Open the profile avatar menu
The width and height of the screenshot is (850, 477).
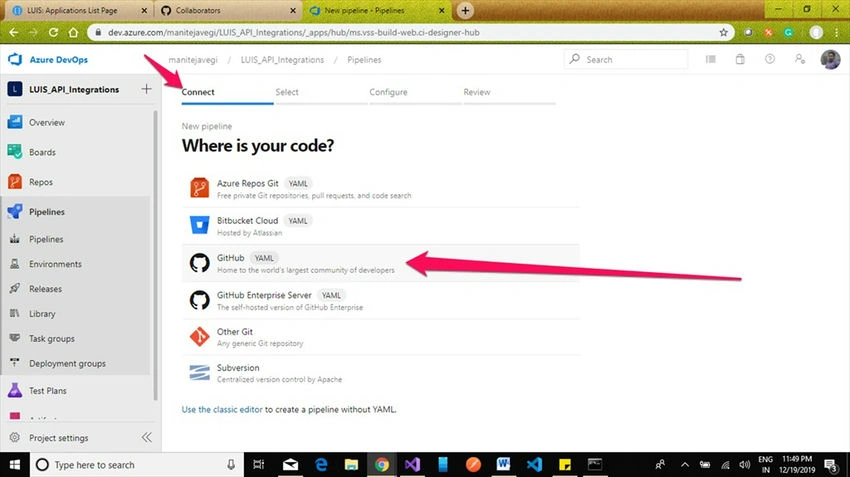click(x=830, y=59)
